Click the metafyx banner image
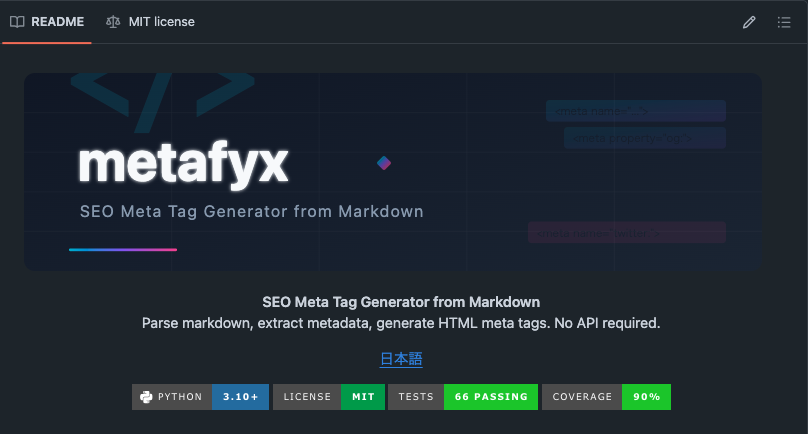The height and width of the screenshot is (434, 808). [393, 172]
